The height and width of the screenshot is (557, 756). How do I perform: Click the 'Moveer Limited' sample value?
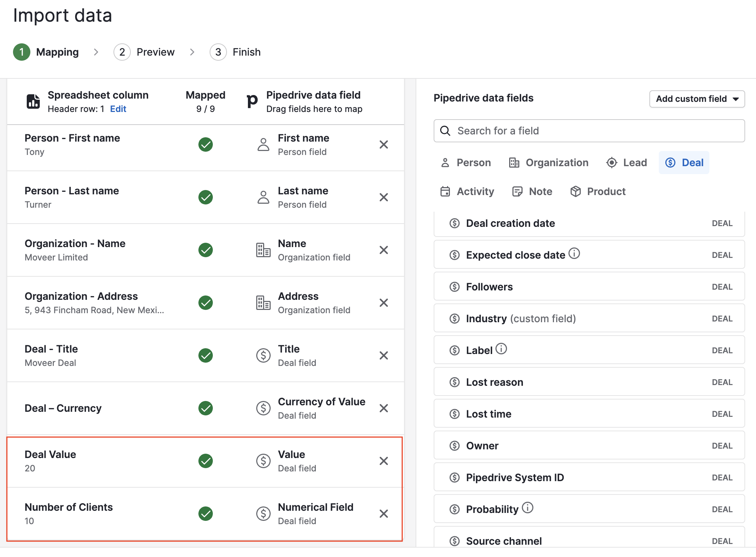pyautogui.click(x=56, y=257)
